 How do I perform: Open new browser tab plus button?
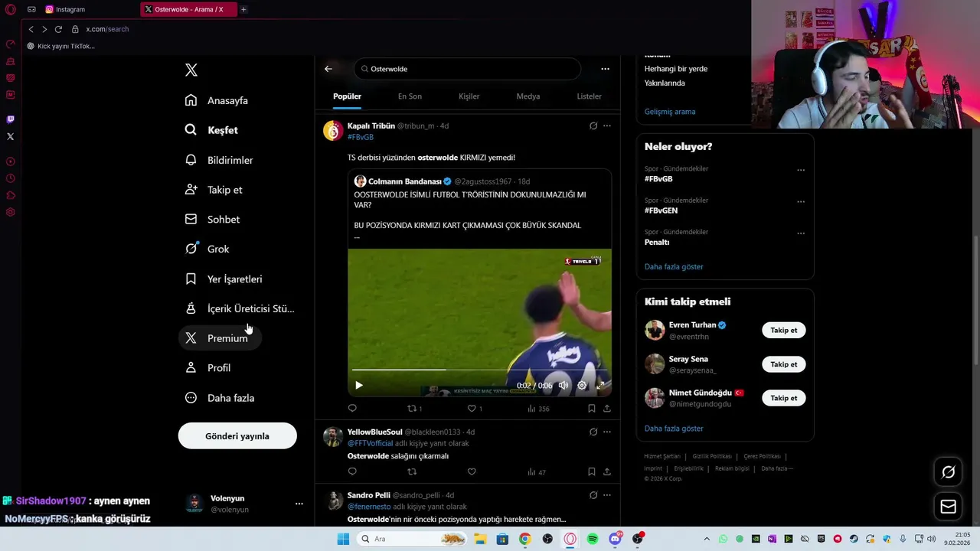(x=243, y=9)
